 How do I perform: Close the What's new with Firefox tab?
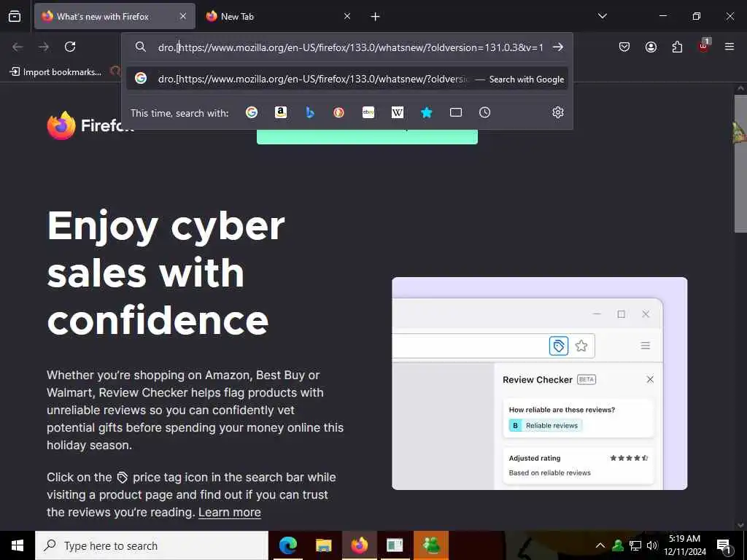pyautogui.click(x=183, y=16)
